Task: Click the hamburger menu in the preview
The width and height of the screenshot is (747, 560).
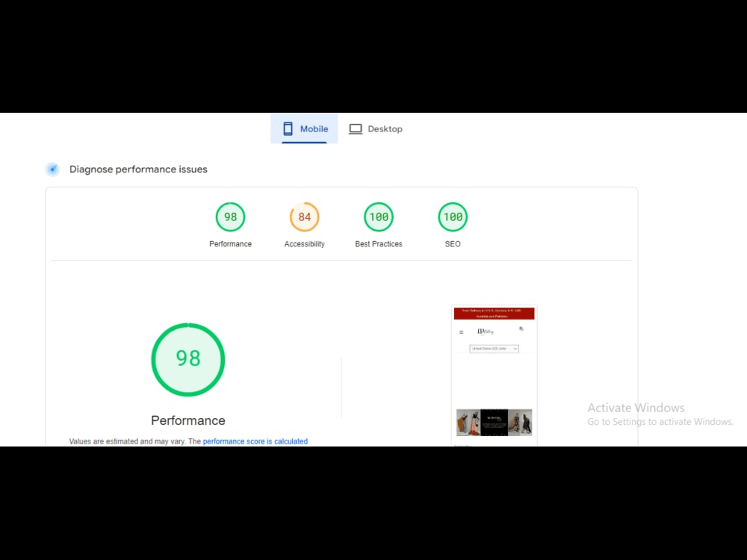Action: (x=461, y=332)
